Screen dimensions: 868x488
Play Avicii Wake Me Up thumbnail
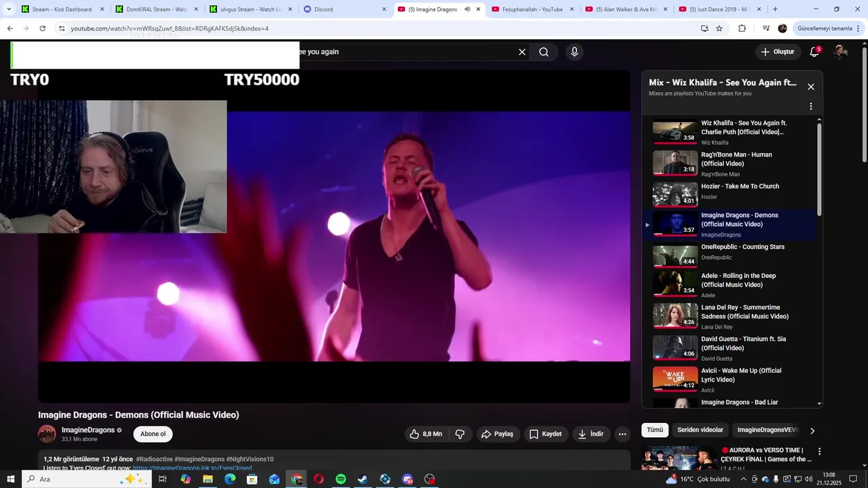coord(675,380)
